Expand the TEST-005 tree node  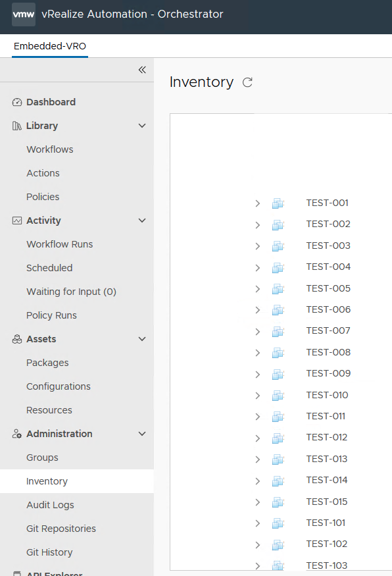[x=257, y=288]
